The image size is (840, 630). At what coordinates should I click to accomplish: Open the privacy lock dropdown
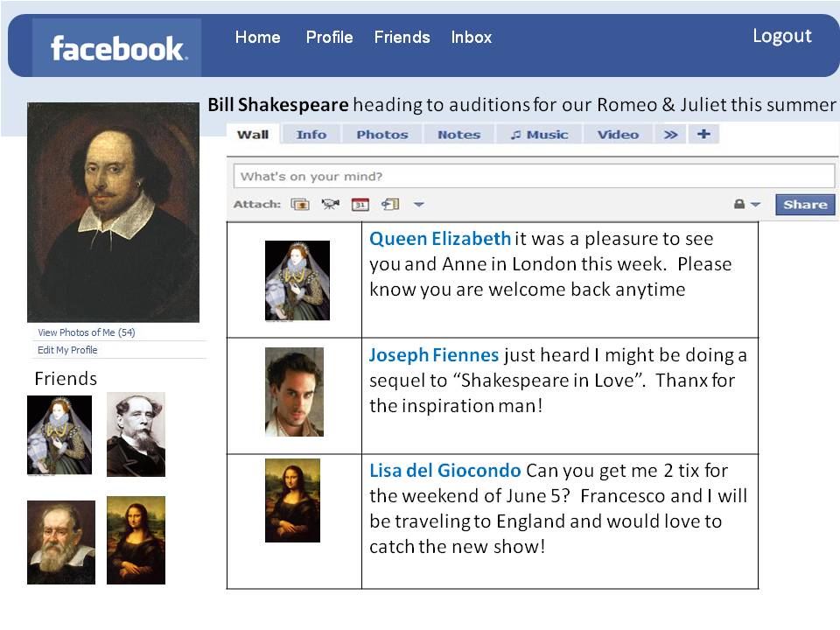point(746,204)
